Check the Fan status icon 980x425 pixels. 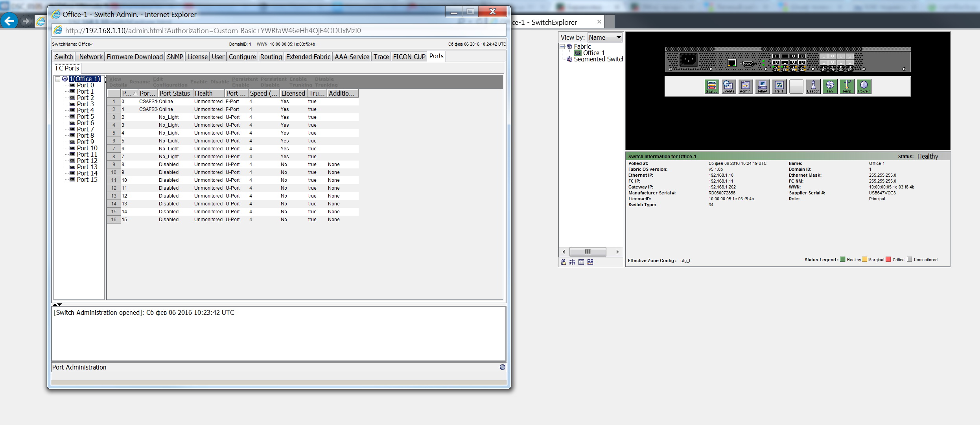(830, 87)
